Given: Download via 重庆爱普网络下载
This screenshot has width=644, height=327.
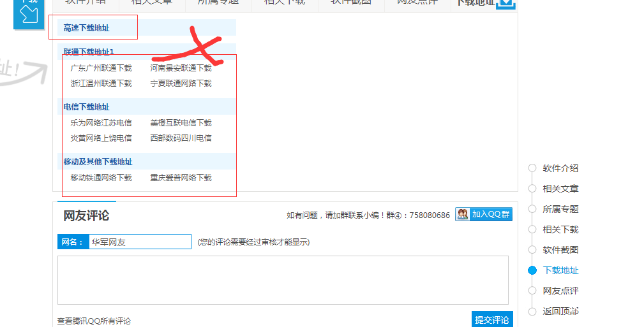Looking at the screenshot, I should click(x=181, y=178).
